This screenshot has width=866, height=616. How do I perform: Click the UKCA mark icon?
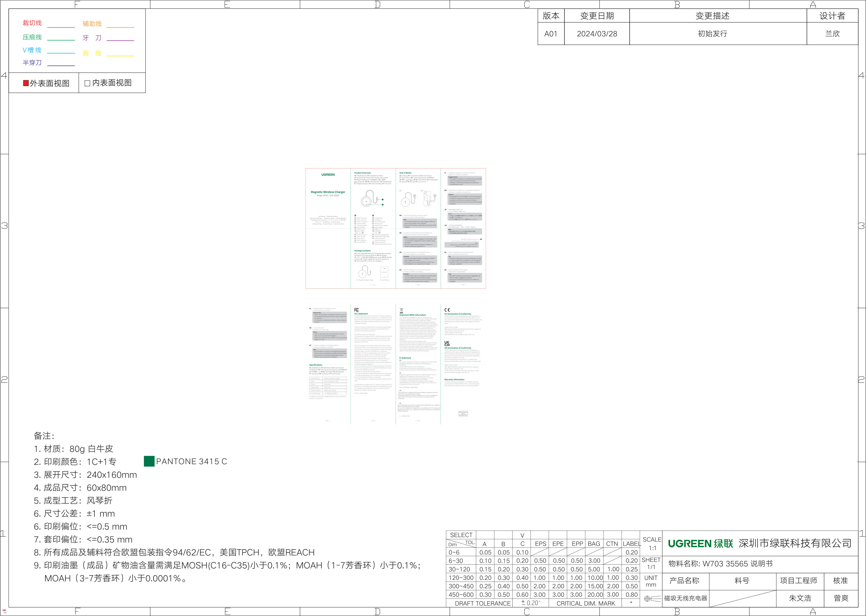pos(447,344)
